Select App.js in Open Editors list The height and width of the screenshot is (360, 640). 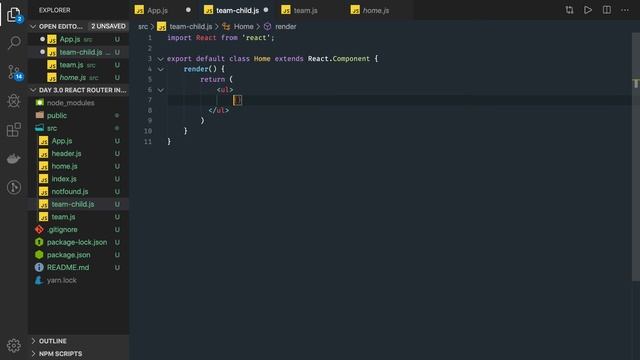78,39
